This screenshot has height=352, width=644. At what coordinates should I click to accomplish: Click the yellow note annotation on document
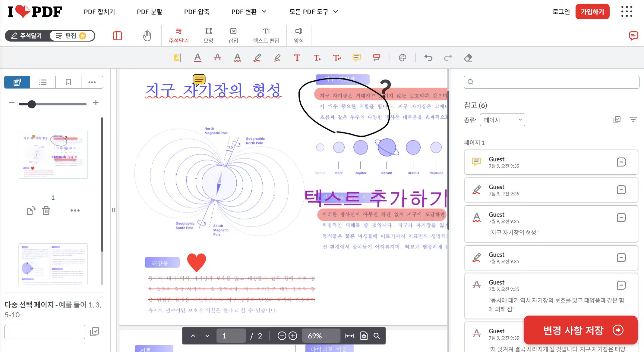coord(199,80)
